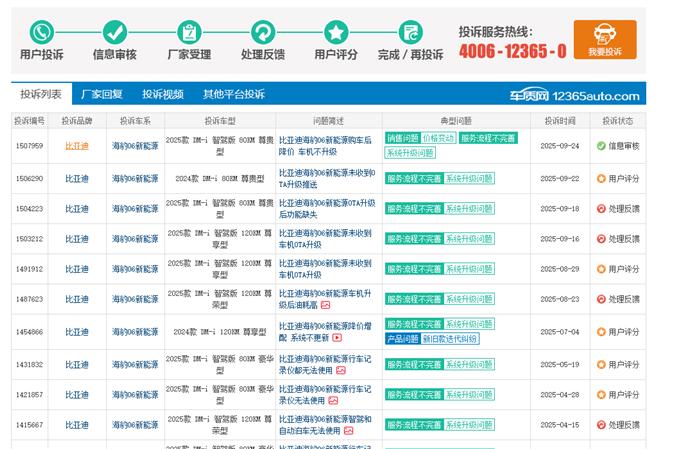The width and height of the screenshot is (700, 449).
Task: Click the 销售问题 tag in first row
Action: (402, 139)
